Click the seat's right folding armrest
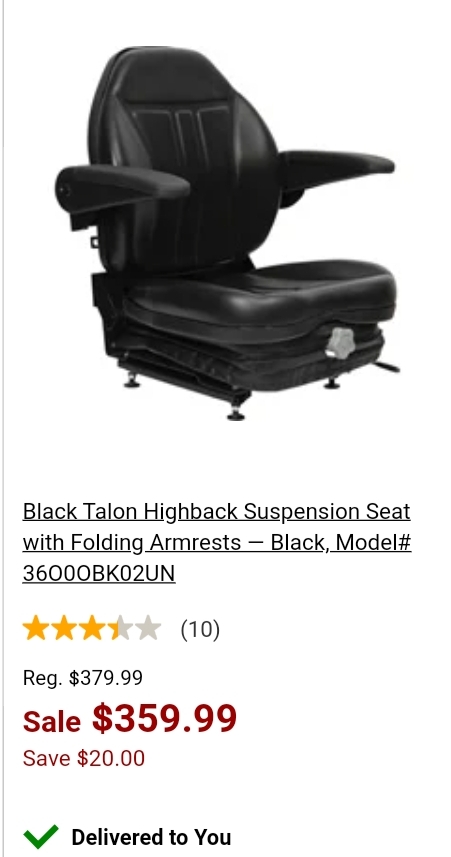Screen dimensions: 451x857 tap(335, 168)
